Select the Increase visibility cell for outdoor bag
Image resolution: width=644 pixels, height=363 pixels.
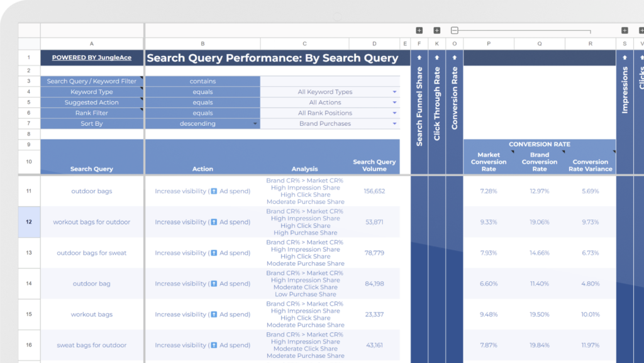203,283
